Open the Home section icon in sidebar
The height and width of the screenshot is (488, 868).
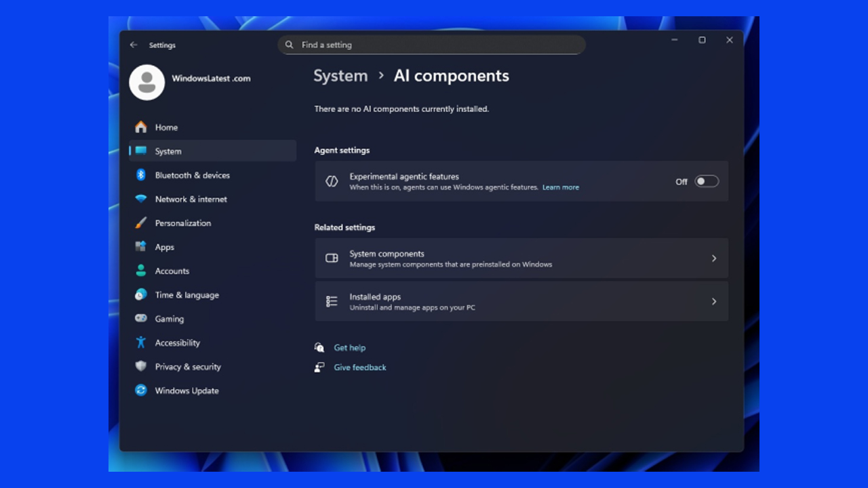click(141, 127)
